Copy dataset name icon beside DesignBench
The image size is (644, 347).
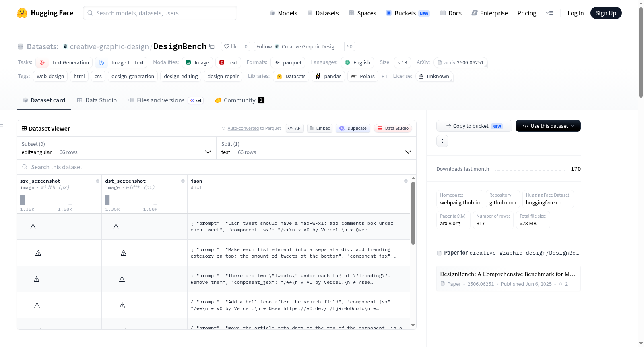coord(212,46)
